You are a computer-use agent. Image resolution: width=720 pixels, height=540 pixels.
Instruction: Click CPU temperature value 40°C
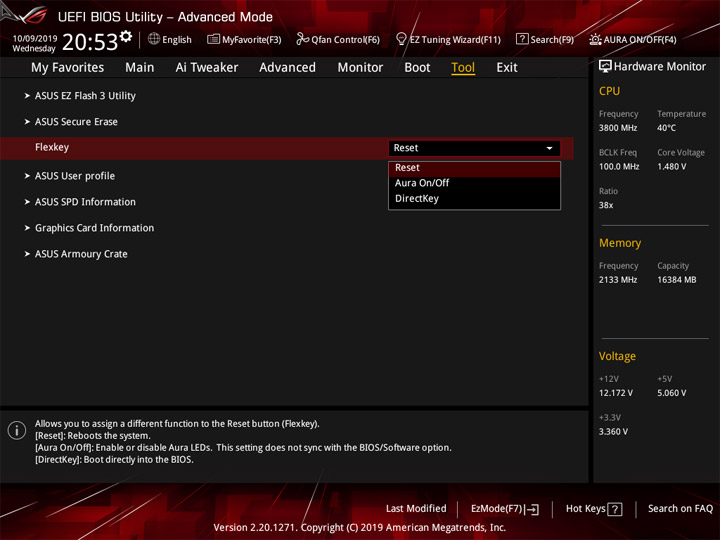[x=666, y=128]
